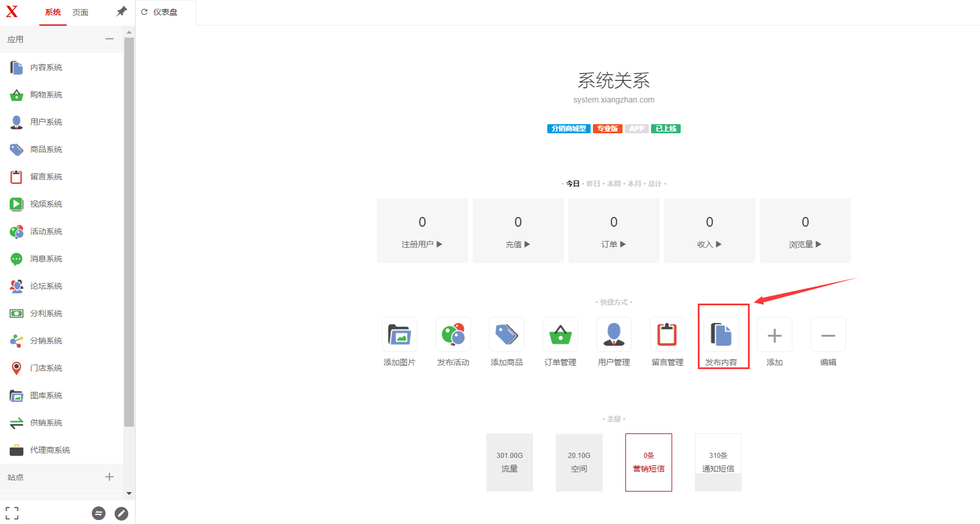Open 购物系统 in the sidebar

(x=46, y=95)
